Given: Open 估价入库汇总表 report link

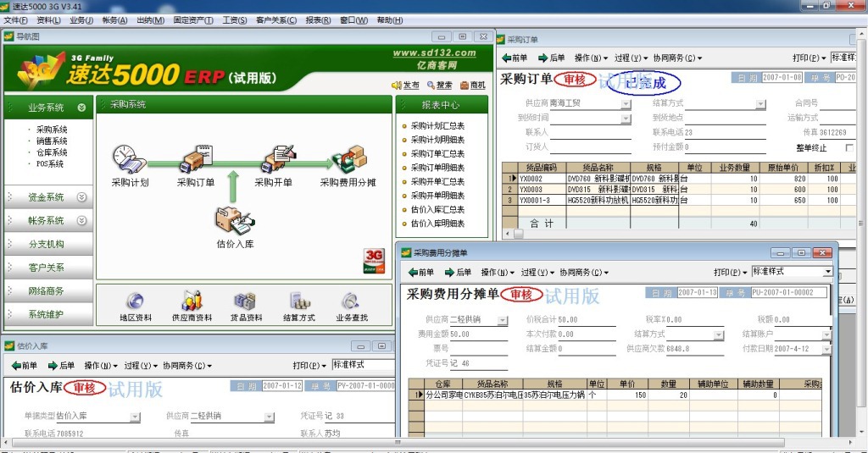Looking at the screenshot, I should pyautogui.click(x=437, y=210).
